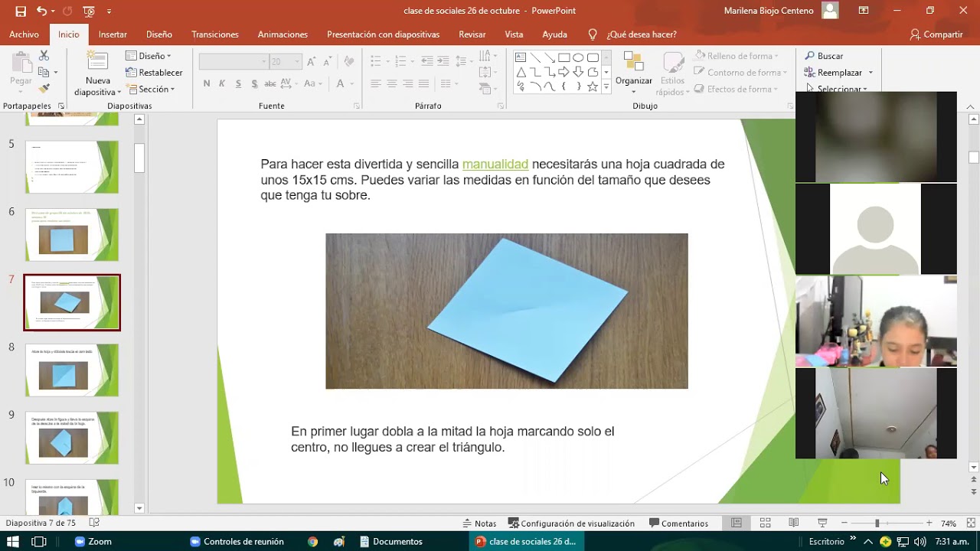Switch to the Insertar tab
Screen dimensions: 980x551
(113, 34)
